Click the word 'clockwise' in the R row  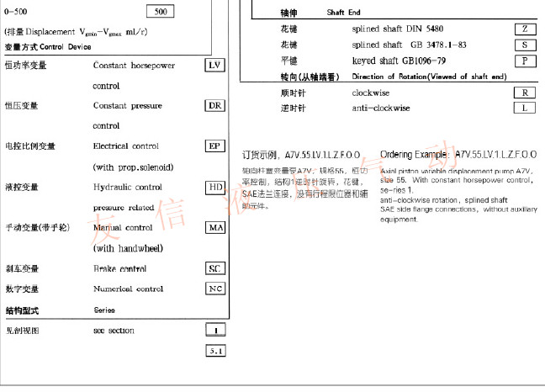click(371, 93)
